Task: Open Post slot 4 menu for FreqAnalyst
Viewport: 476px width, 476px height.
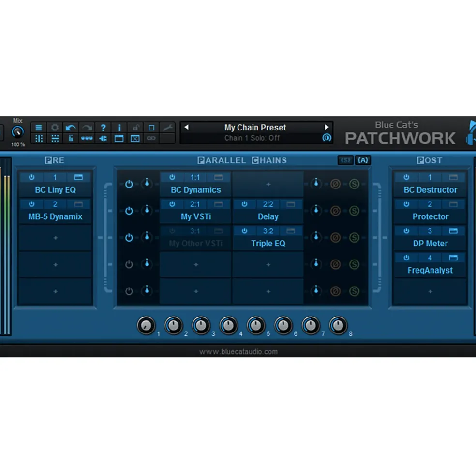Action: (430, 258)
